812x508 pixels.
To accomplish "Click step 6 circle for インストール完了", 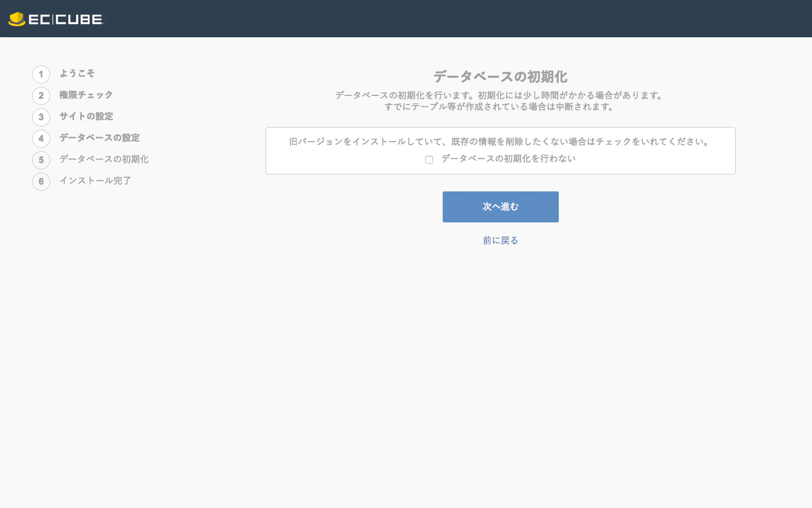I will (41, 182).
